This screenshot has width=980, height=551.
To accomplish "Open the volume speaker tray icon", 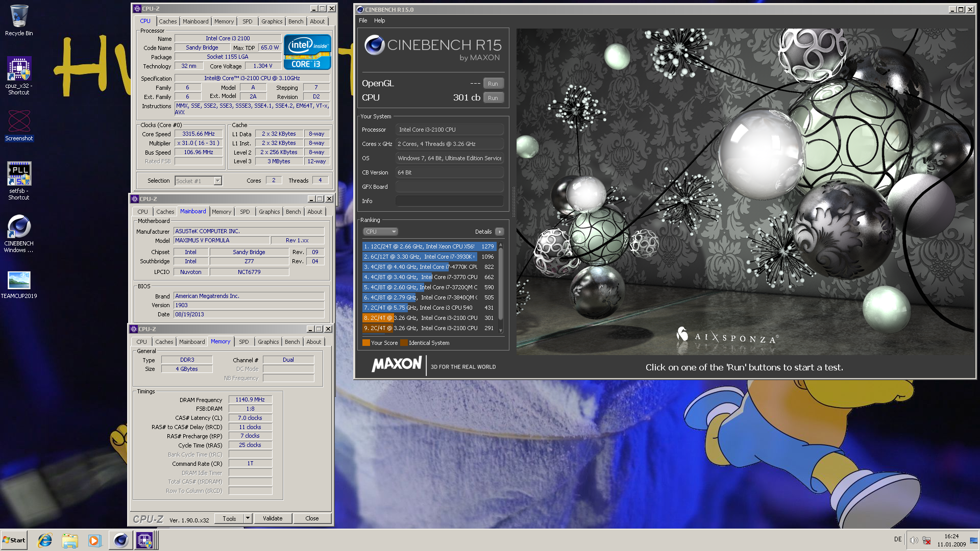I will pyautogui.click(x=914, y=540).
